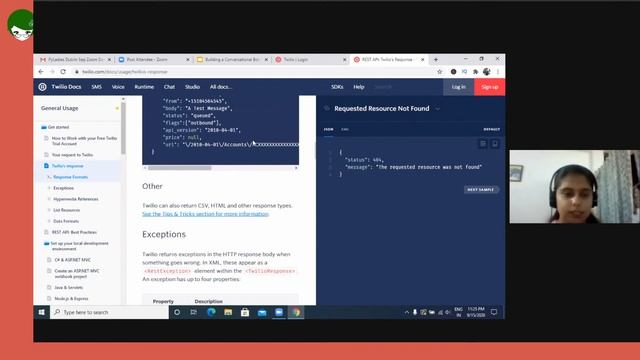
Task: Click the Log in button
Action: 458,87
